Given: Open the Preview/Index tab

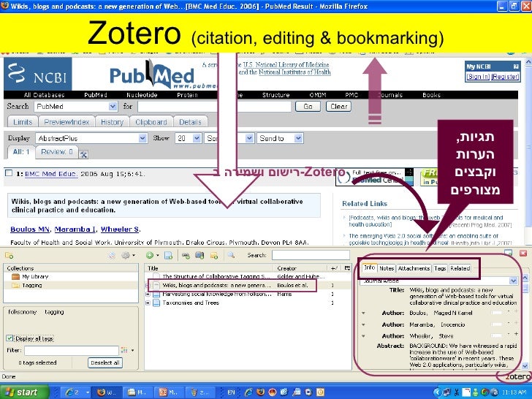Looking at the screenshot, I should point(66,122).
